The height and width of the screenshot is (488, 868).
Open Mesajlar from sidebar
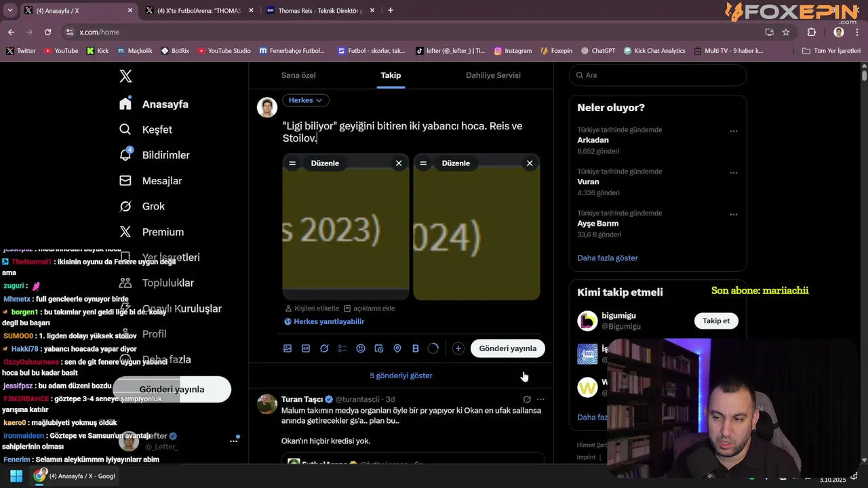(x=151, y=181)
